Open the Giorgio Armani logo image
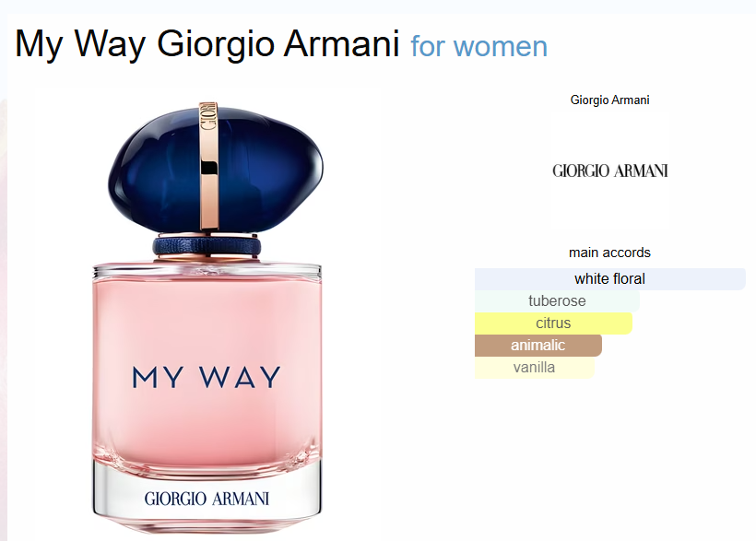The image size is (756, 541). (x=610, y=171)
